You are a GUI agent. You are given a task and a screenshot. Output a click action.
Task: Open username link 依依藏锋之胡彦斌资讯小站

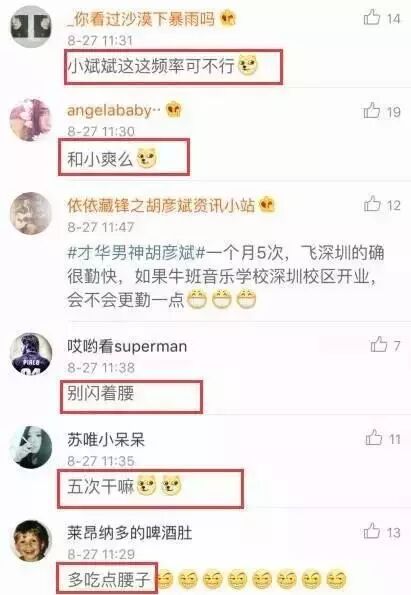(x=161, y=205)
